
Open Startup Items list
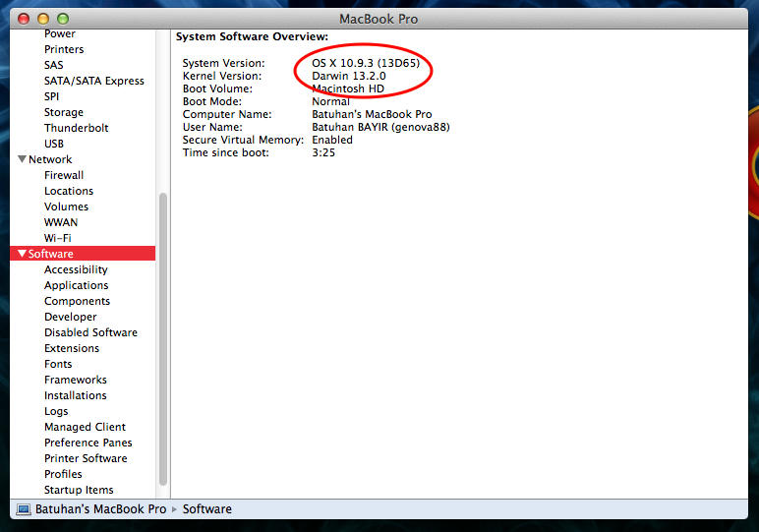coord(79,490)
